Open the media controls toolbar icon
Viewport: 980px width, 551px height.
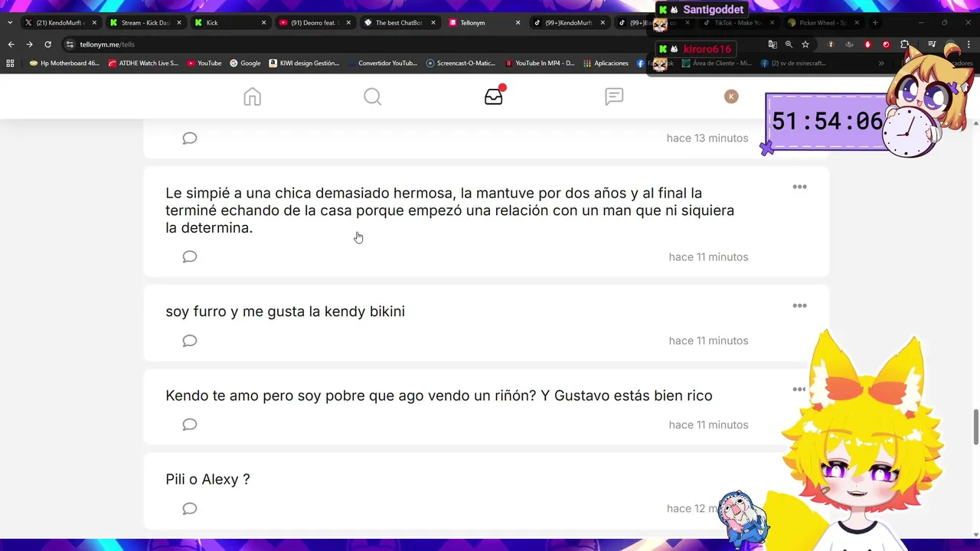(932, 44)
